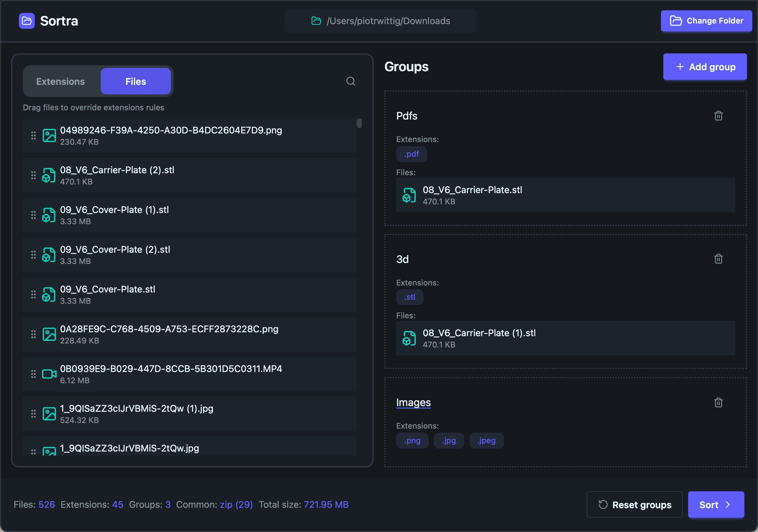Click the search magnifier icon
758x532 pixels.
351,81
